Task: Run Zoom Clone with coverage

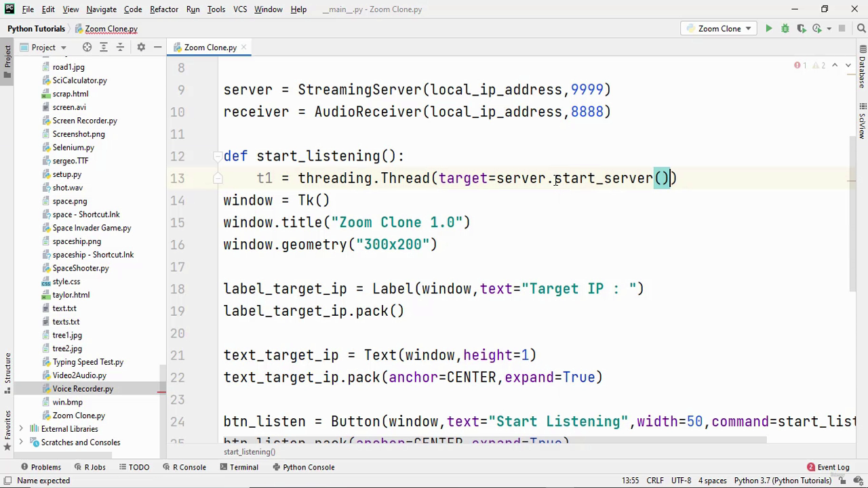Action: 802,28
